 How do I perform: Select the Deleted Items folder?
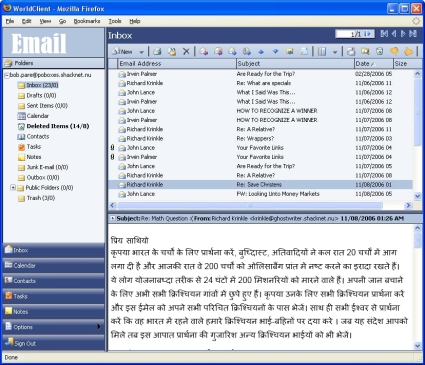[x=58, y=126]
